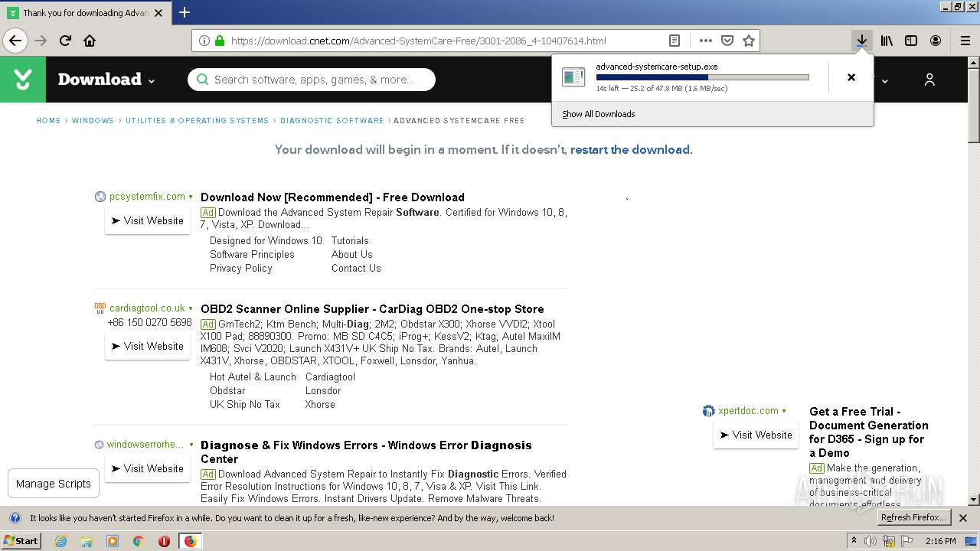Open the Privacy Policy sublink
This screenshot has width=980, height=551.
point(241,268)
